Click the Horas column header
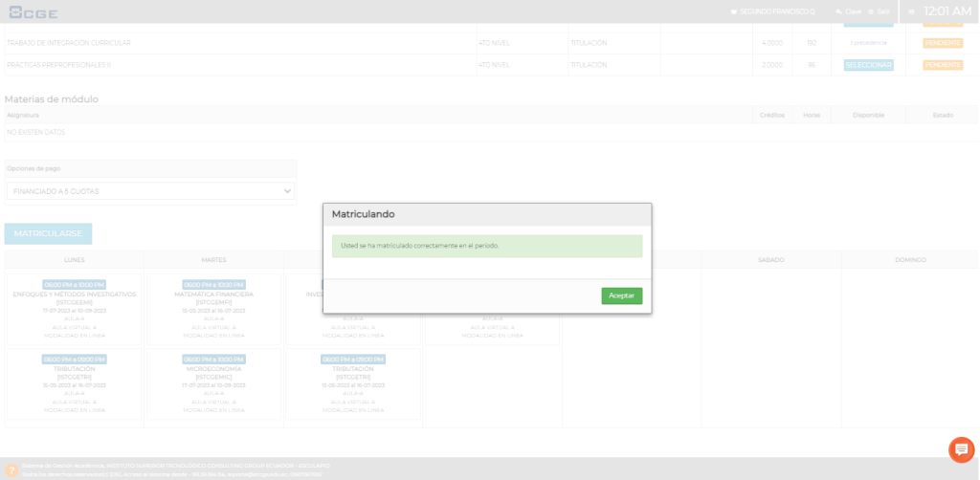Image resolution: width=980 pixels, height=480 pixels. [x=812, y=116]
